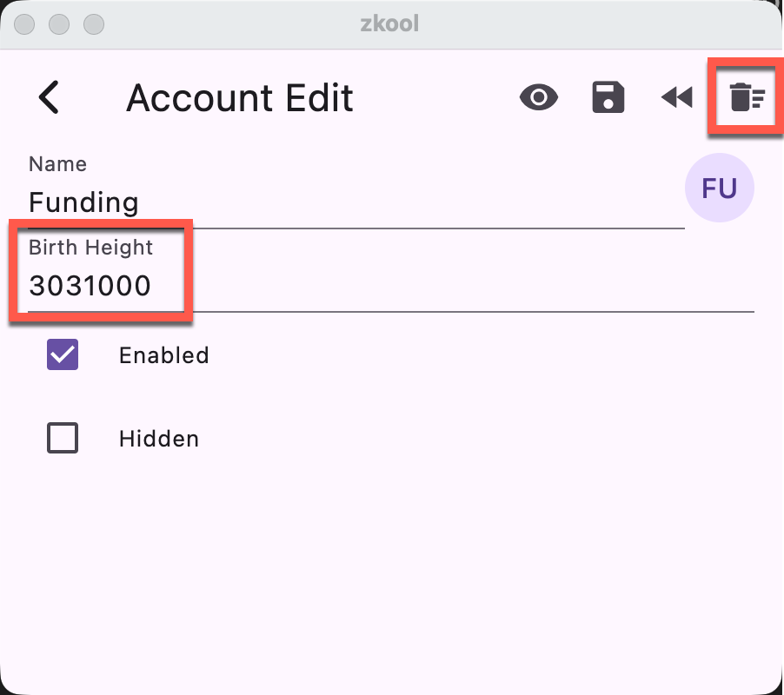Close the zkool window
784x695 pixels.
(26, 23)
